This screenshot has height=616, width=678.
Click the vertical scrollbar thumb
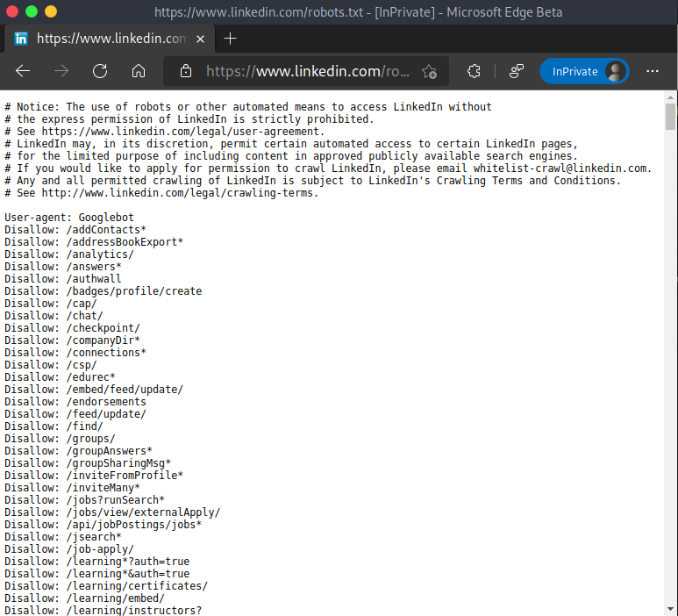(670, 117)
